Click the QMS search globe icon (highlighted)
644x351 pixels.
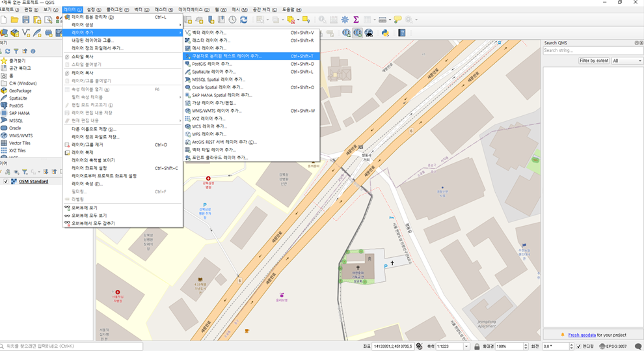[358, 33]
